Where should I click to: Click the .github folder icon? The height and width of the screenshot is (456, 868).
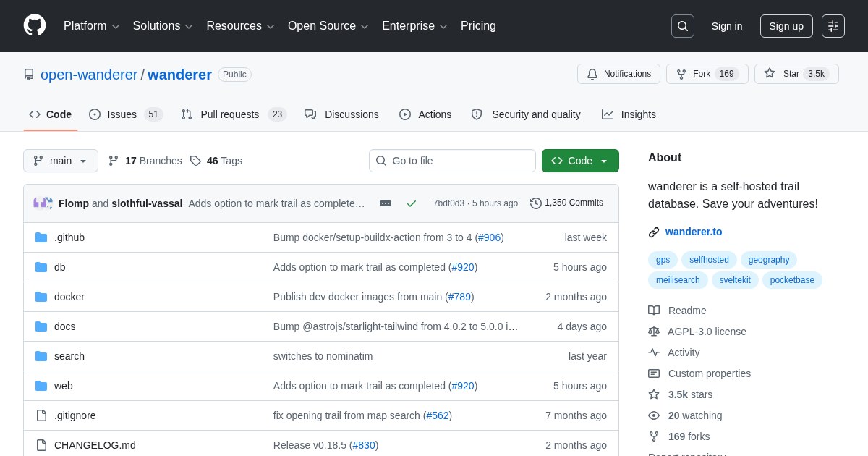click(41, 237)
